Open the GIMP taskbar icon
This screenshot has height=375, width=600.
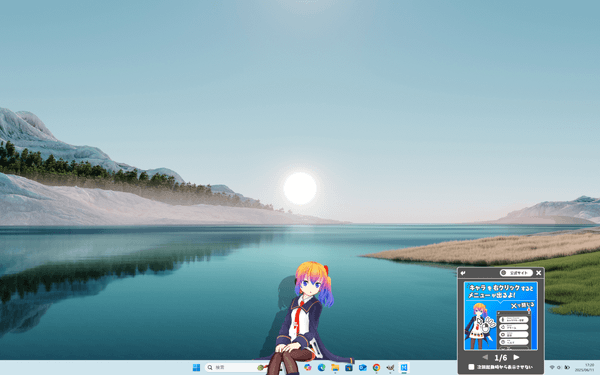390,367
